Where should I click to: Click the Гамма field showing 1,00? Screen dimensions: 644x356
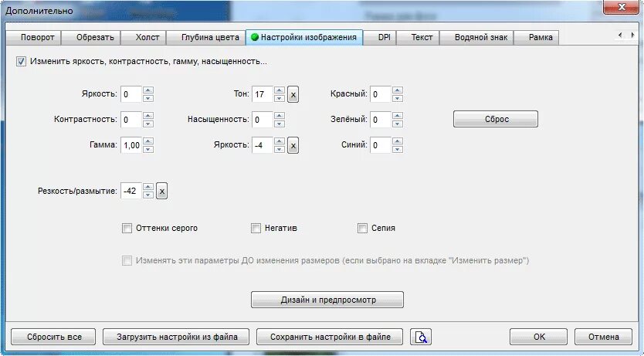click(131, 145)
